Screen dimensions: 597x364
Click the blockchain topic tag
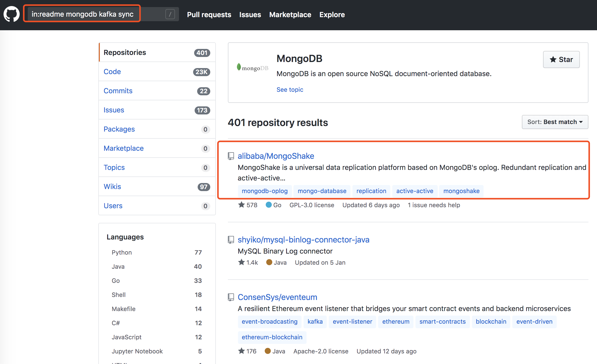[491, 322]
